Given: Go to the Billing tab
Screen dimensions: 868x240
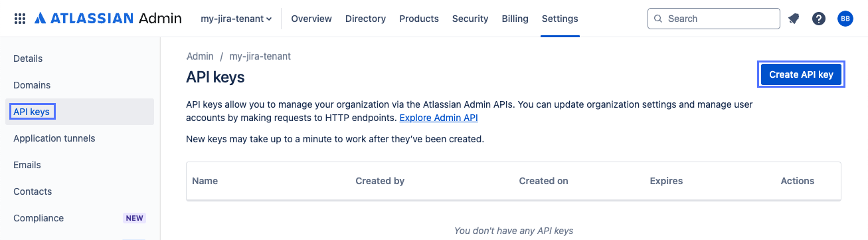Looking at the screenshot, I should pyautogui.click(x=515, y=19).
